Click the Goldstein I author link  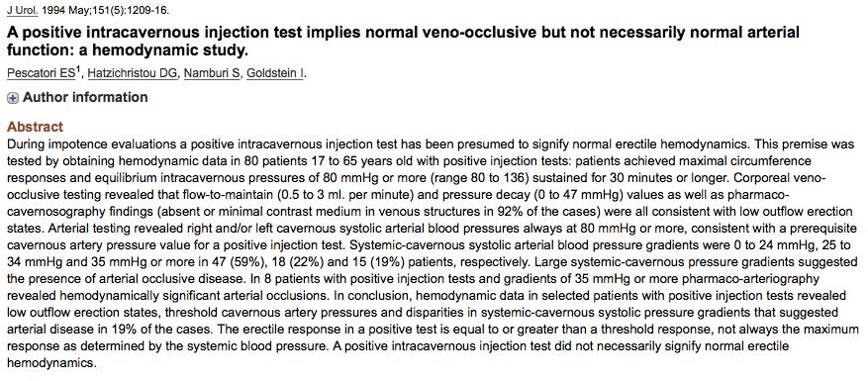[274, 73]
